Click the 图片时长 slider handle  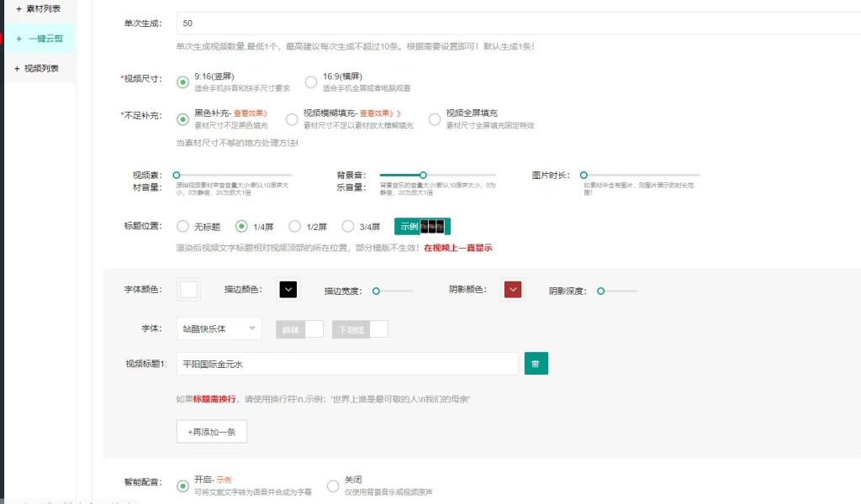pyautogui.click(x=584, y=175)
